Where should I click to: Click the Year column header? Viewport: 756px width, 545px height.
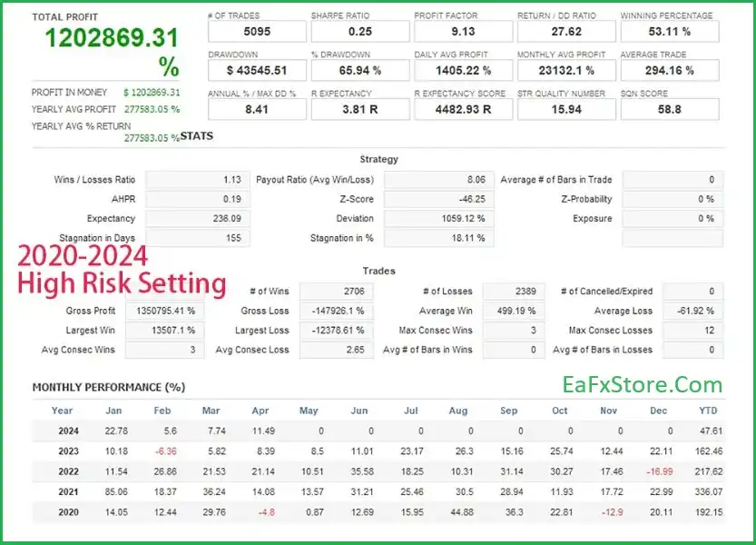62,411
